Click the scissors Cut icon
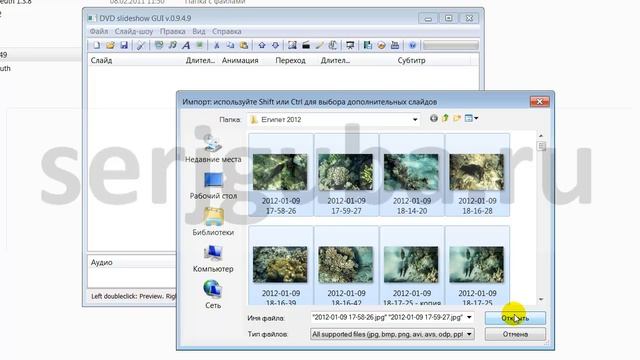 (x=217, y=45)
